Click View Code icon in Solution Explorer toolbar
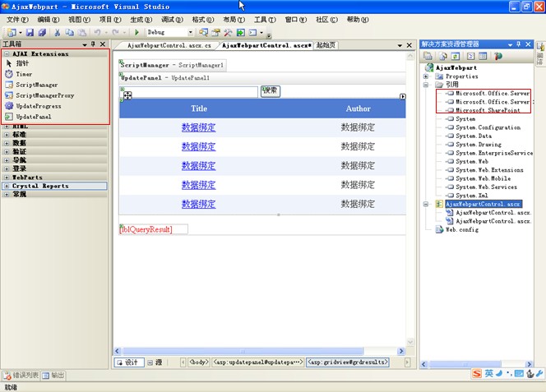Image resolution: width=546 pixels, height=392 pixels. click(471, 56)
